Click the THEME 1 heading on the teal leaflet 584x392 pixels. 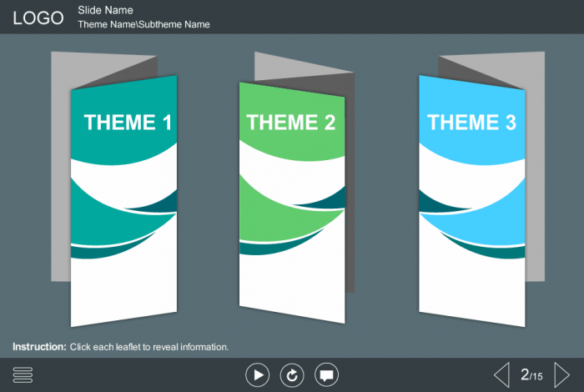pyautogui.click(x=128, y=123)
